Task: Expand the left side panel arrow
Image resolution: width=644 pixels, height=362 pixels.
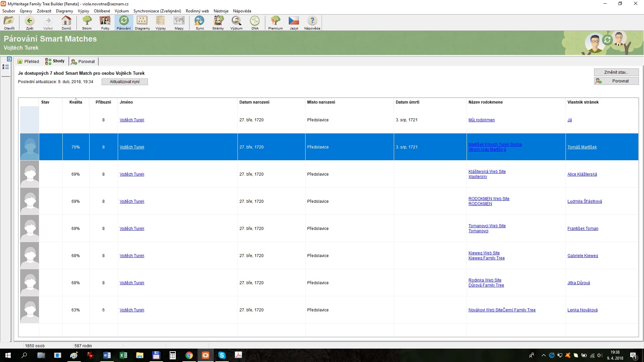Action: pos(9,59)
